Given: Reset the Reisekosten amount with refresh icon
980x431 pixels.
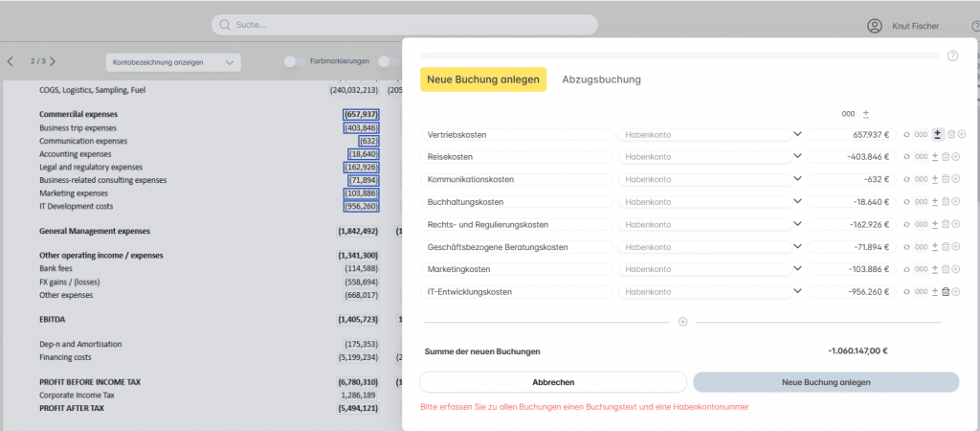Looking at the screenshot, I should point(907,157).
